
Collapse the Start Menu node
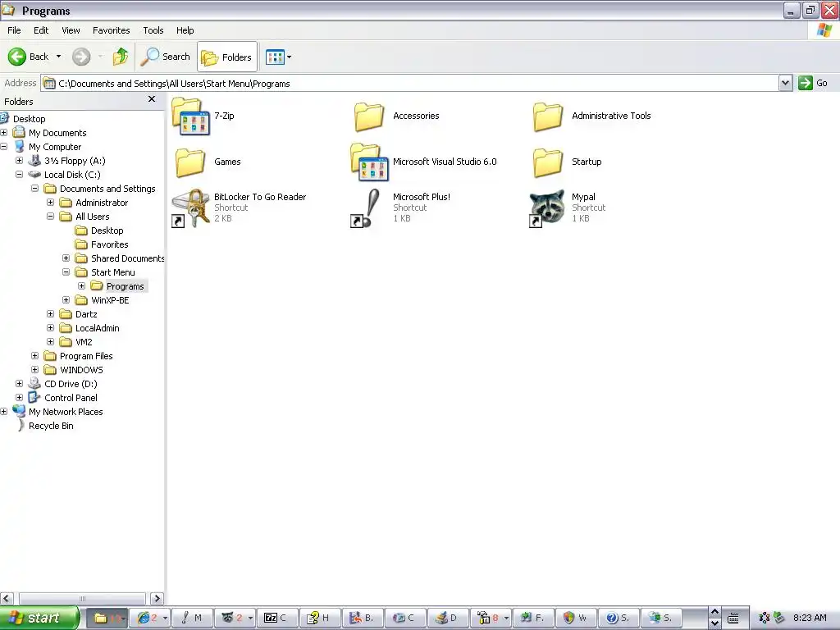(66, 272)
